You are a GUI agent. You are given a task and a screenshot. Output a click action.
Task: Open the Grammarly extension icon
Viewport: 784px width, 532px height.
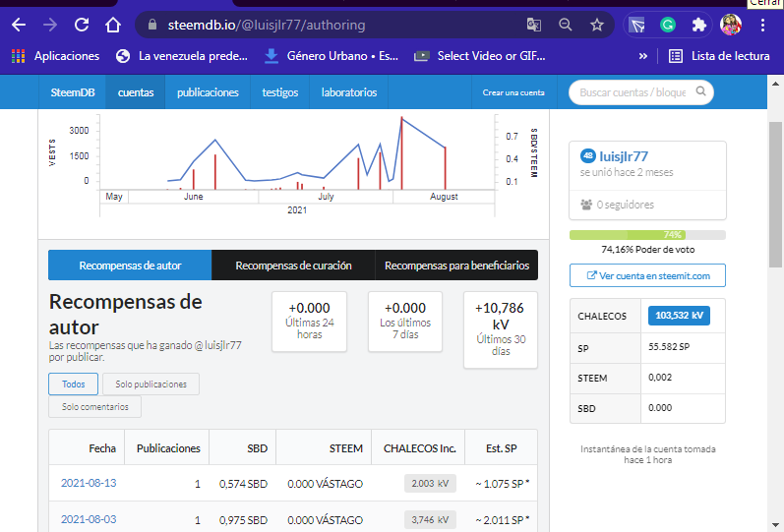(x=668, y=25)
